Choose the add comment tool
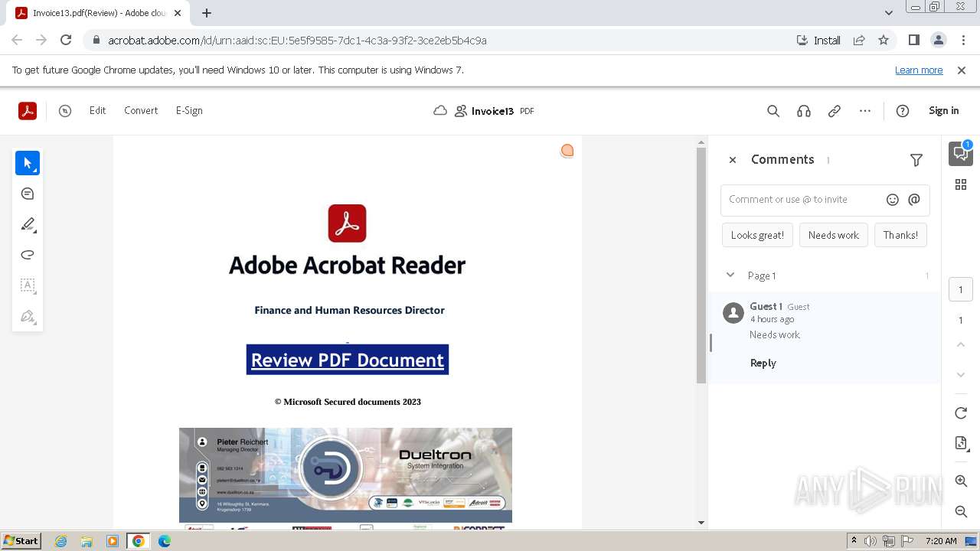Screen dimensions: 980x551 [x=28, y=194]
